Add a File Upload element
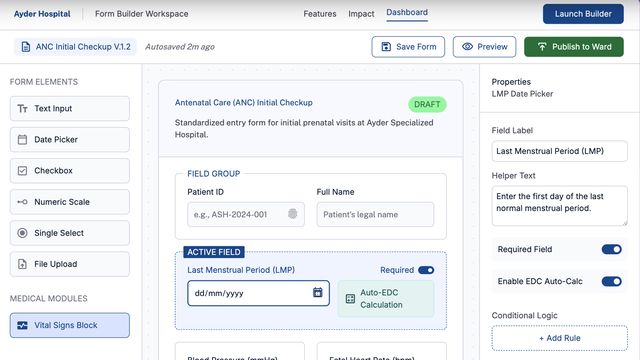640x360 pixels. click(70, 264)
